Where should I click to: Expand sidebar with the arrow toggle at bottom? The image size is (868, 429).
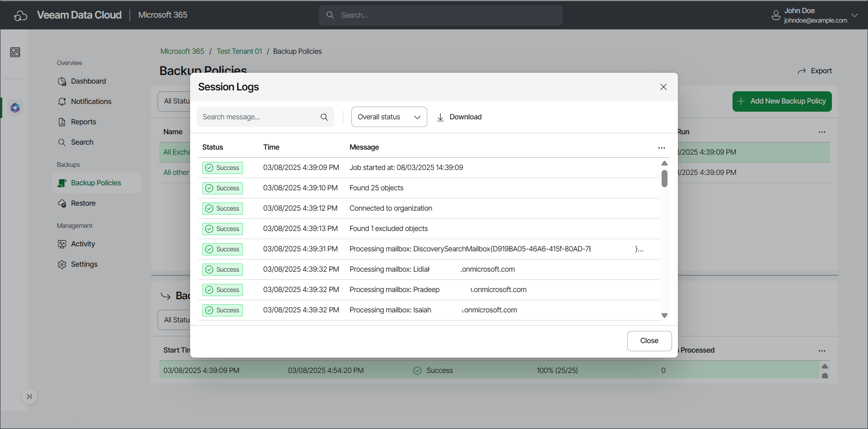click(x=29, y=396)
